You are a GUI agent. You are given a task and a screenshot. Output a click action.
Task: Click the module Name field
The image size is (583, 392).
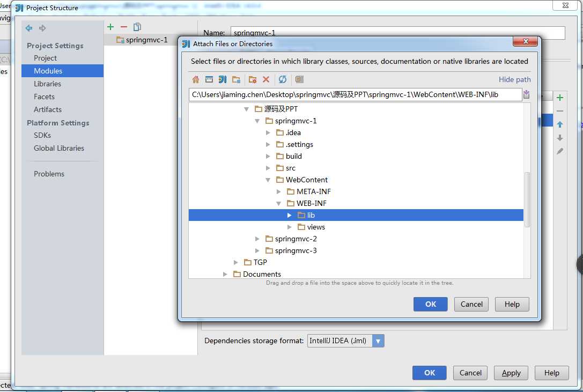[x=398, y=33]
